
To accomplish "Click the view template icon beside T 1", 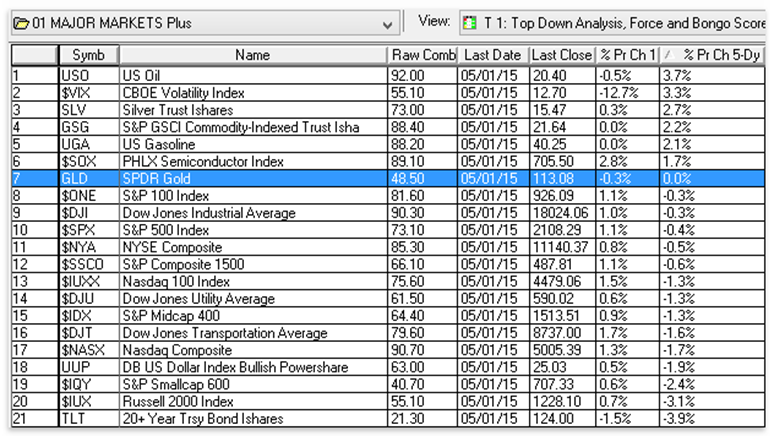I will [469, 23].
